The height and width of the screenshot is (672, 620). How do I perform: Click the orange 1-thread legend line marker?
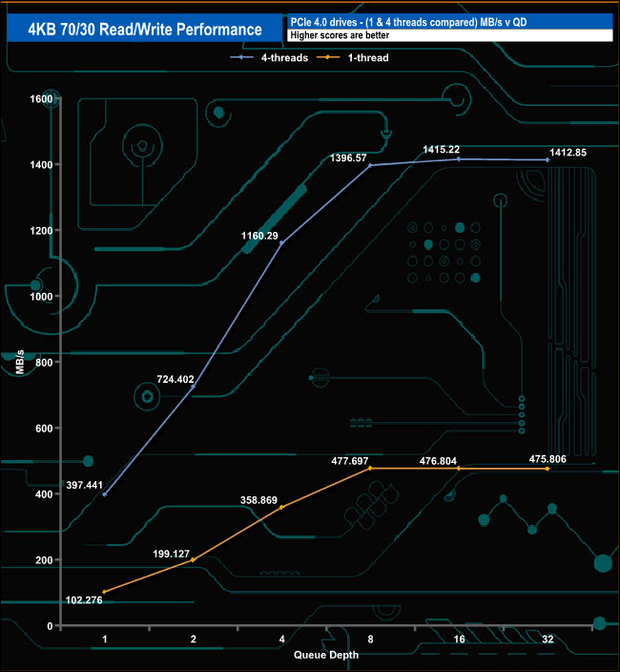[328, 57]
